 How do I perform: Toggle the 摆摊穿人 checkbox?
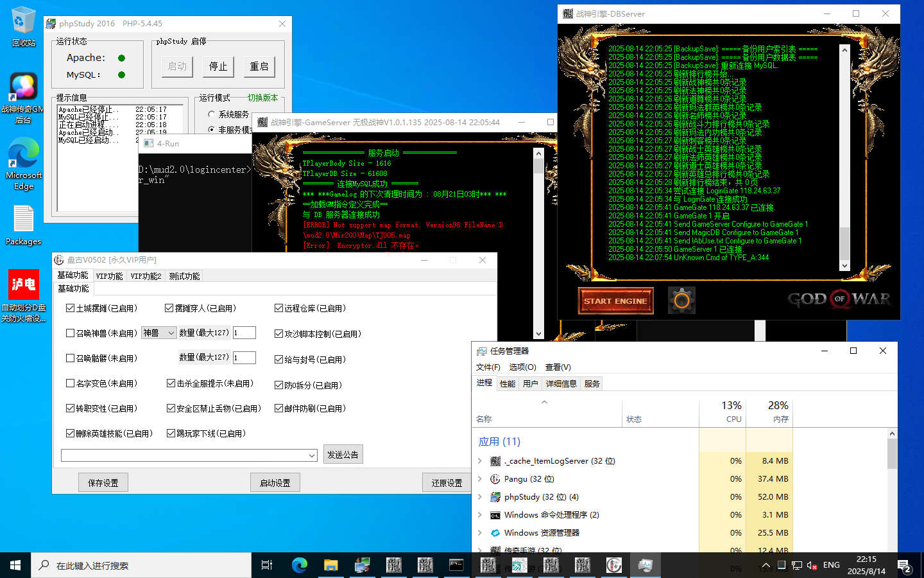169,308
